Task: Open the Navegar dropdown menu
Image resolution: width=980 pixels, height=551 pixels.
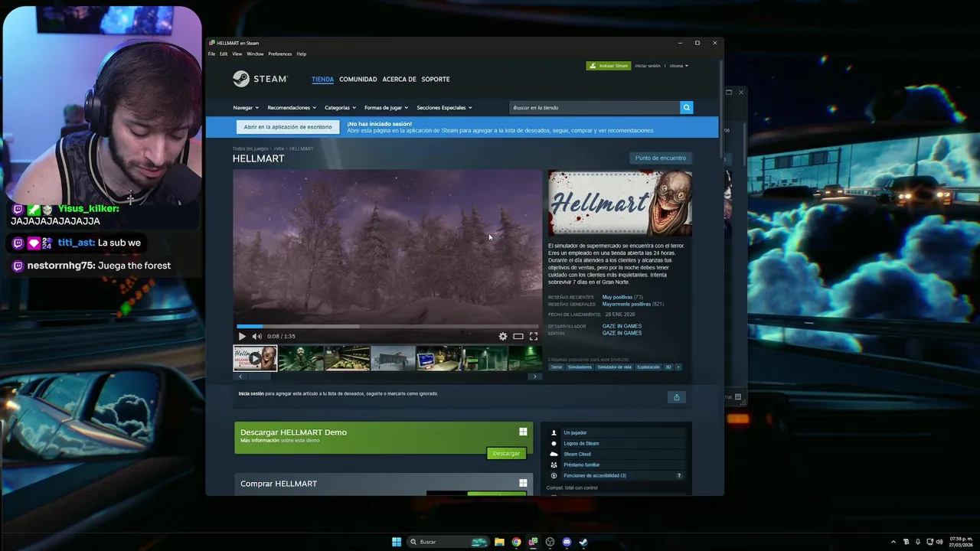Action: [x=246, y=108]
